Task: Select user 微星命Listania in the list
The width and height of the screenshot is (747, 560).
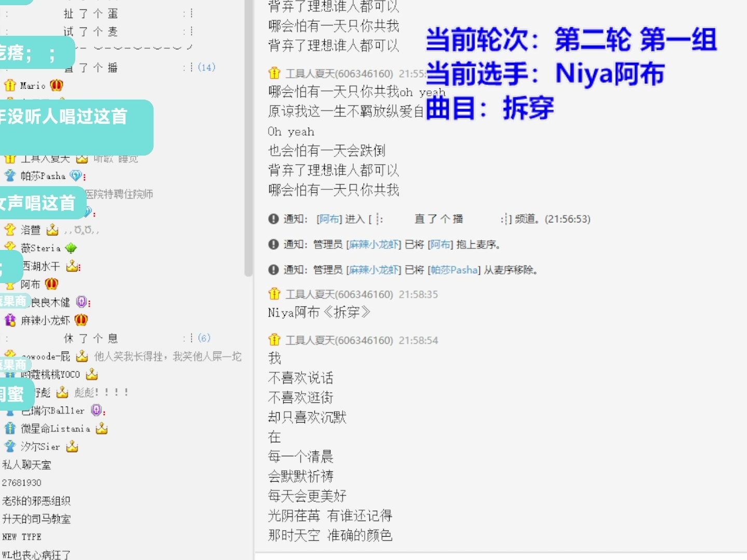Action: pyautogui.click(x=56, y=428)
